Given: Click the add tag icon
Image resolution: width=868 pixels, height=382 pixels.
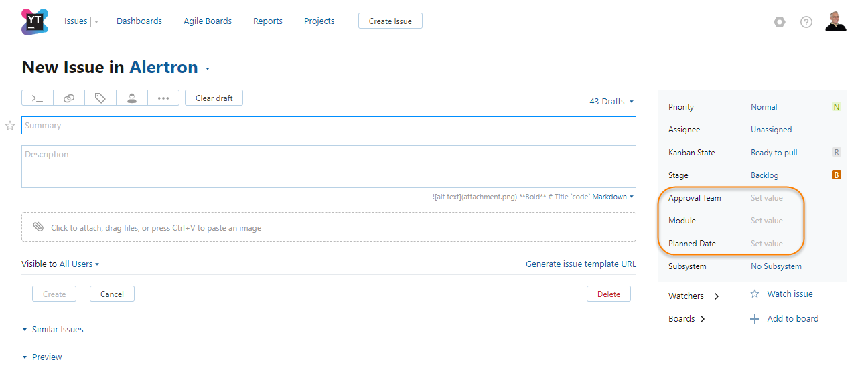Looking at the screenshot, I should (x=100, y=98).
